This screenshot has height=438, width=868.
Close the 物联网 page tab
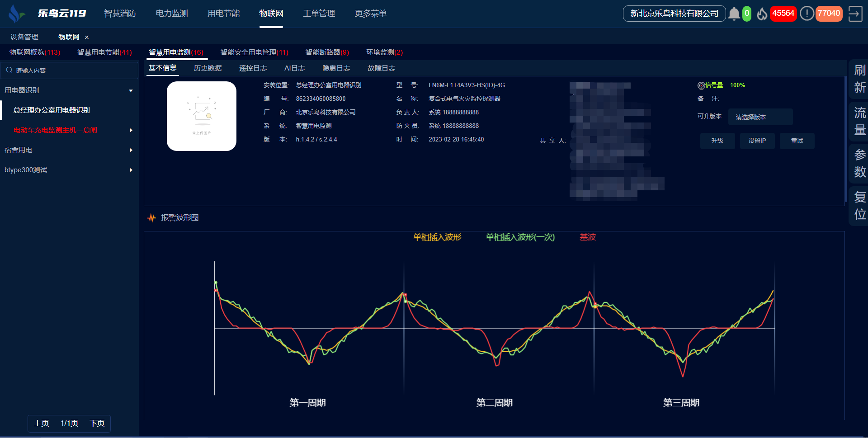pos(87,37)
